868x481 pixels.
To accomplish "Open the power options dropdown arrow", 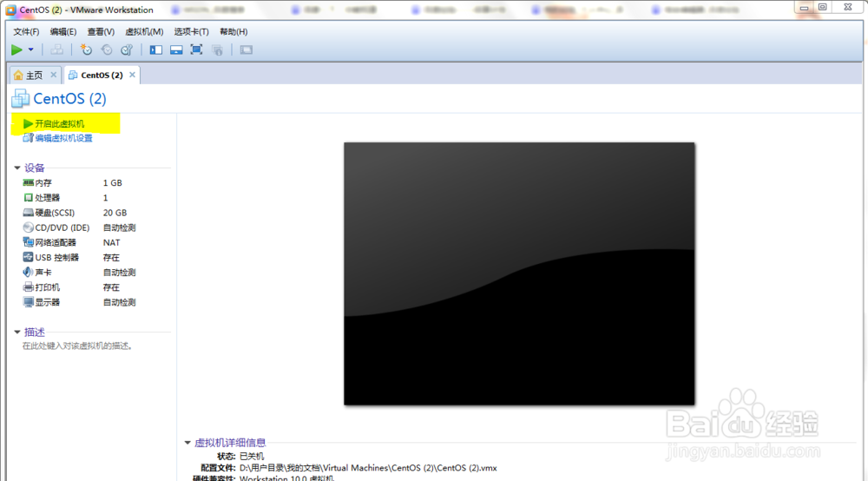I will click(31, 49).
